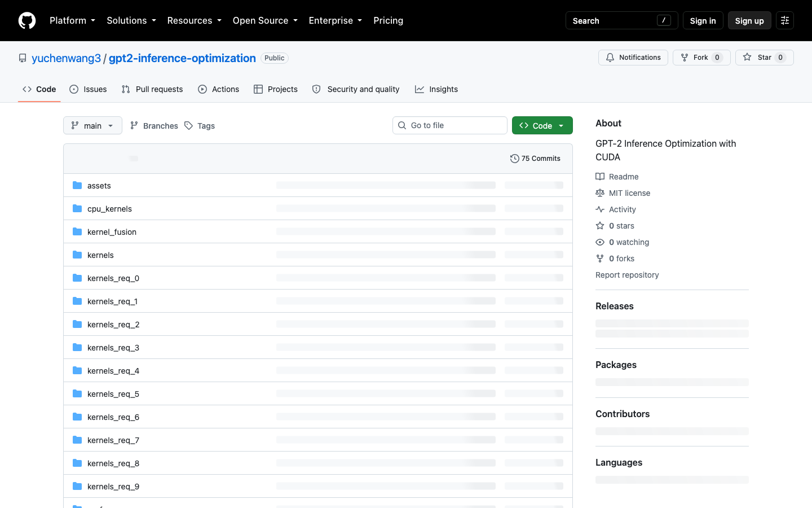Image resolution: width=812 pixels, height=508 pixels.
Task: Click the fork icon in Fork button
Action: coord(685,58)
